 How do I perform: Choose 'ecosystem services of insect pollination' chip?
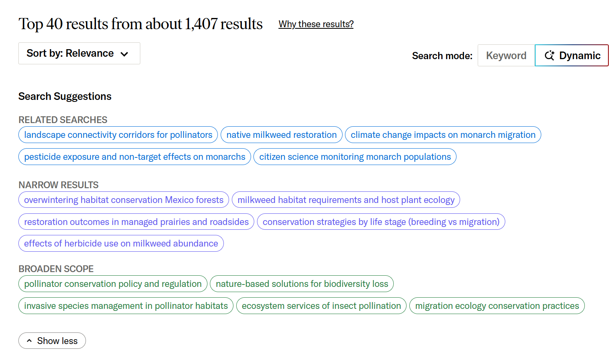pyautogui.click(x=321, y=306)
